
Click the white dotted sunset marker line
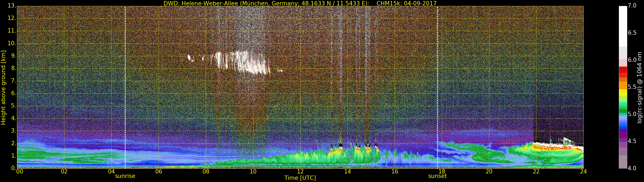click(x=437, y=87)
